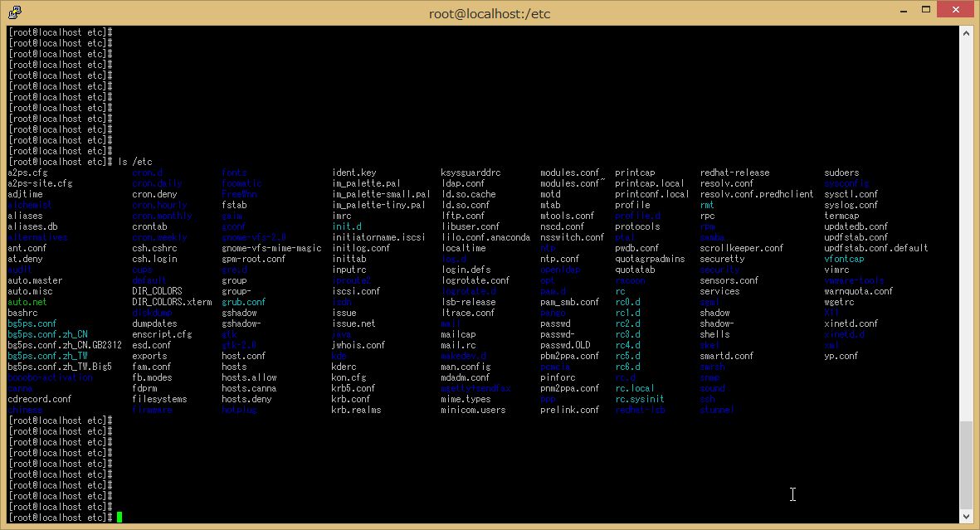Select the scrollkeeper.conf filename
Image resolution: width=980 pixels, height=530 pixels.
[x=741, y=248]
